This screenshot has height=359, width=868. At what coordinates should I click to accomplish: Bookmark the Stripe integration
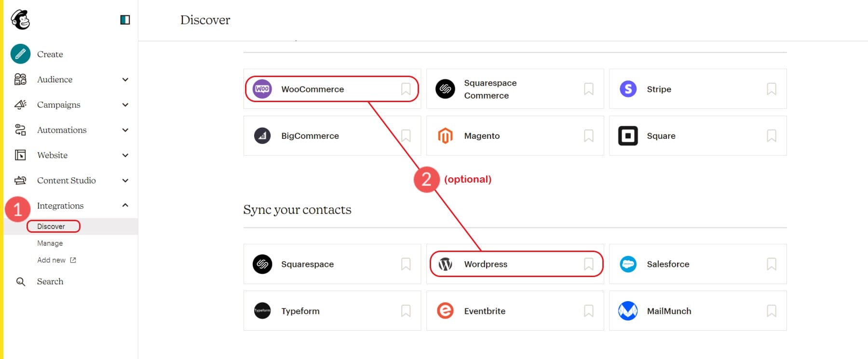point(772,89)
